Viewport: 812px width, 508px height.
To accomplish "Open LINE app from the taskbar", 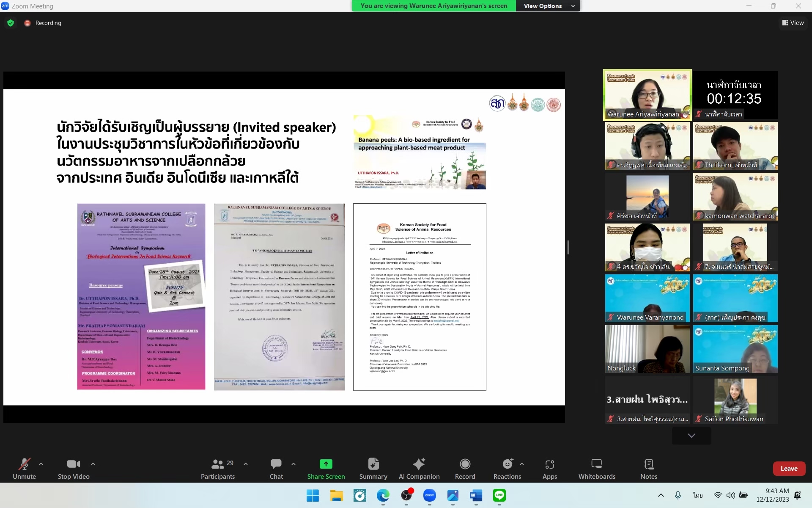I will tap(499, 495).
